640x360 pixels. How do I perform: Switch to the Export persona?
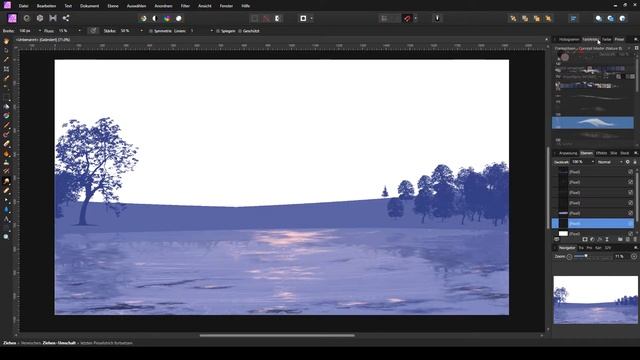click(x=66, y=18)
